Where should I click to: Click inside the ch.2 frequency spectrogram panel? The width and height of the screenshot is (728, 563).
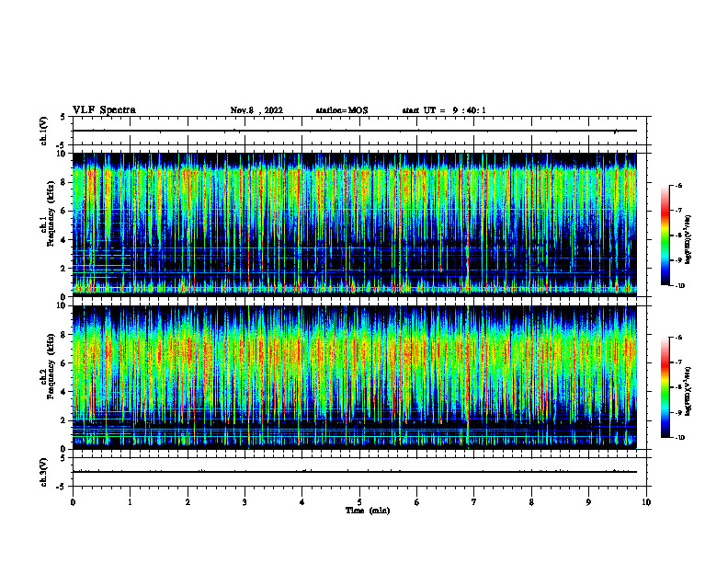355,377
